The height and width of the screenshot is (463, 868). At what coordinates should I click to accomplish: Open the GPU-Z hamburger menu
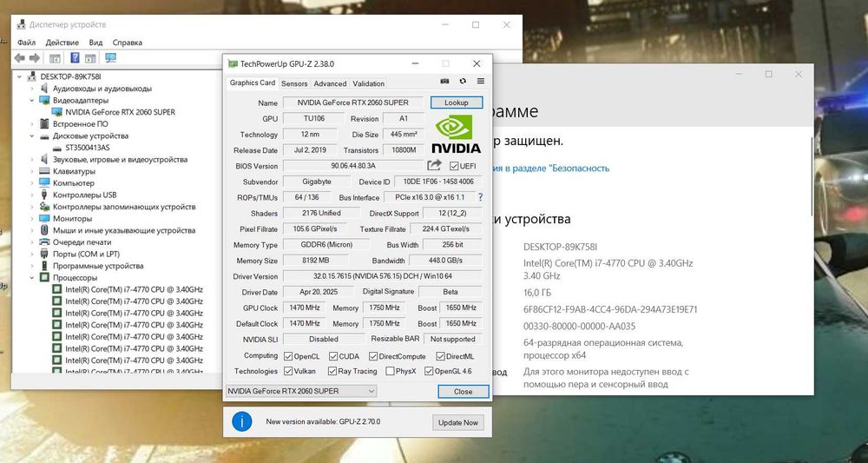(481, 81)
